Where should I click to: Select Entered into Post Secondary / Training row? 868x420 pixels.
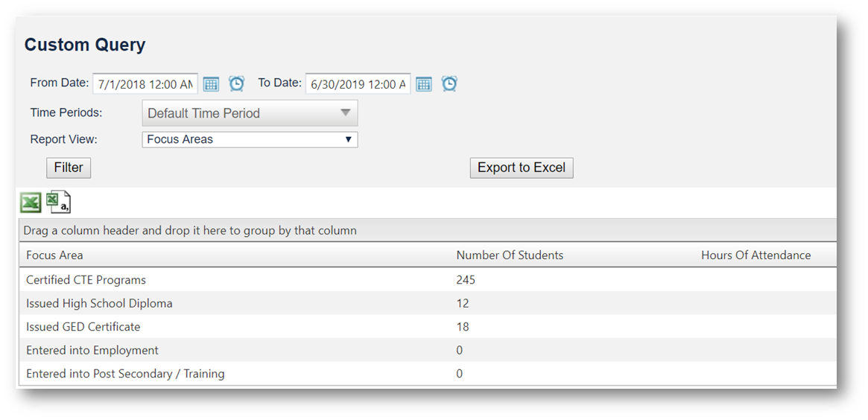[125, 373]
